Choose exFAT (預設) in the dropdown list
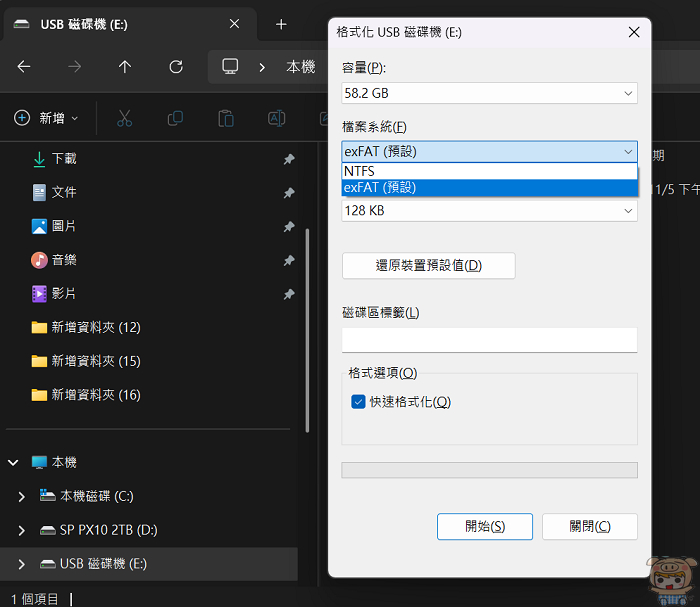700x607 pixels. pyautogui.click(x=489, y=187)
